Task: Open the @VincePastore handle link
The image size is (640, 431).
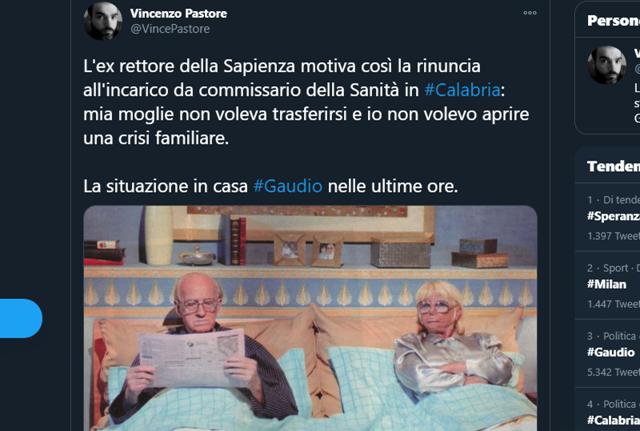Action: tap(170, 29)
